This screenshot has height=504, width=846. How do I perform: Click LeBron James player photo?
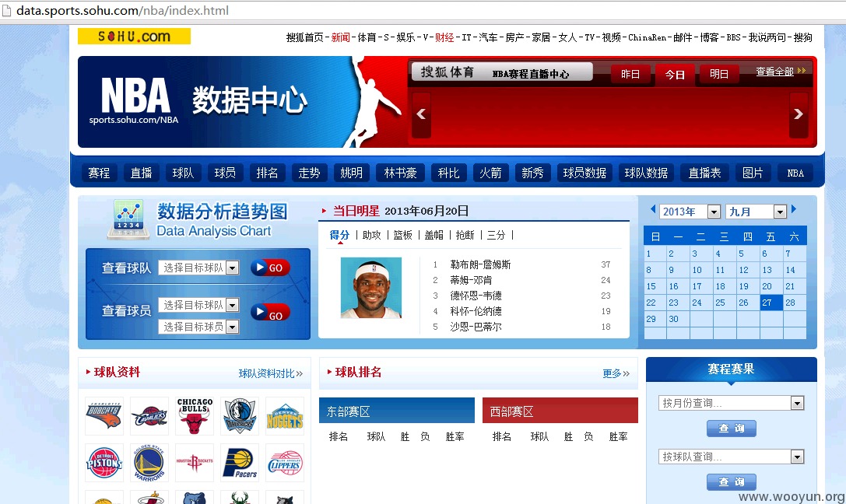[371, 287]
